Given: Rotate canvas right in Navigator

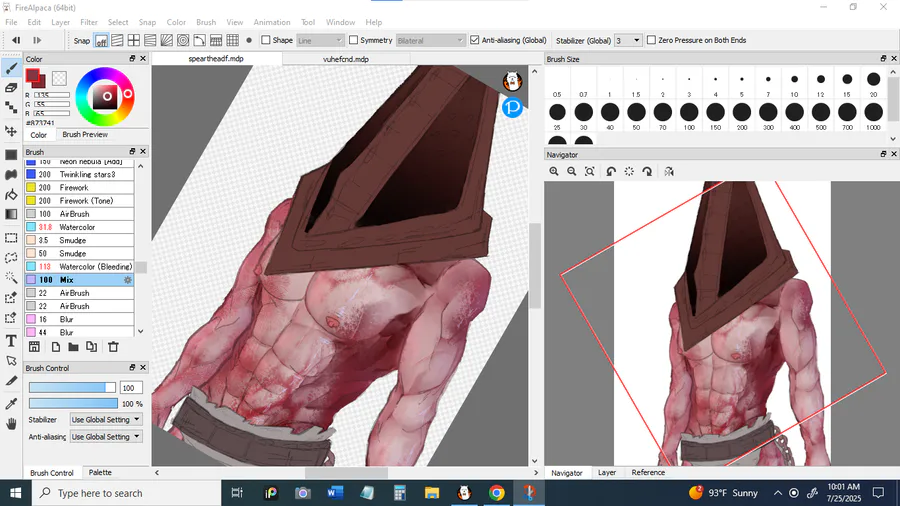Looking at the screenshot, I should 647,172.
